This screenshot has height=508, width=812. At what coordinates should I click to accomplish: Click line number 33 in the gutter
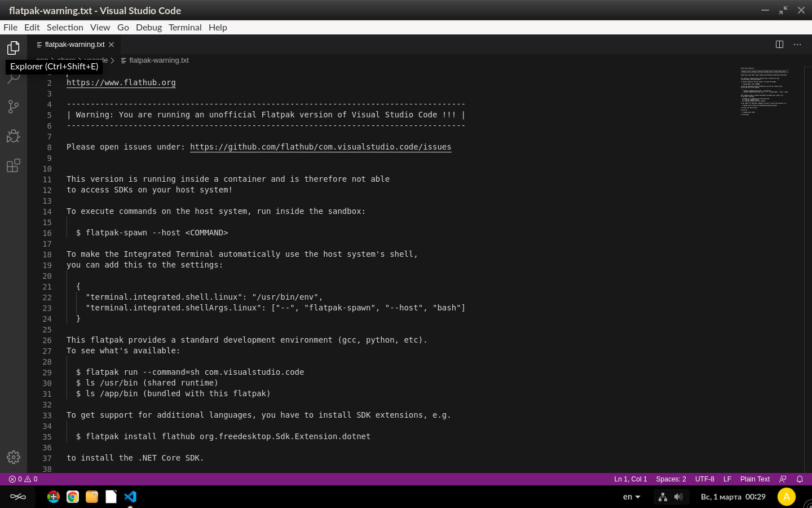[x=47, y=415]
